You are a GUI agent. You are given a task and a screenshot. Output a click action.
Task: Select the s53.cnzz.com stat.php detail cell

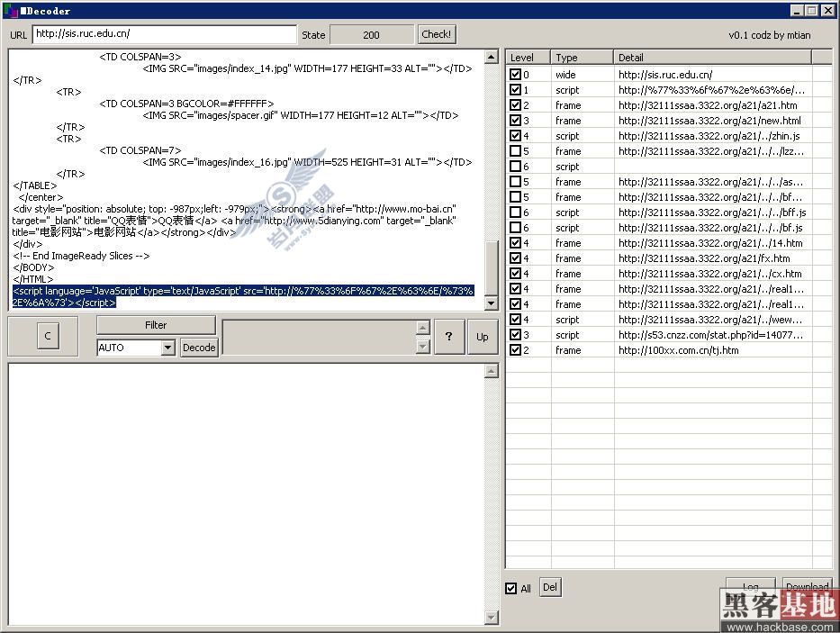[x=712, y=334]
